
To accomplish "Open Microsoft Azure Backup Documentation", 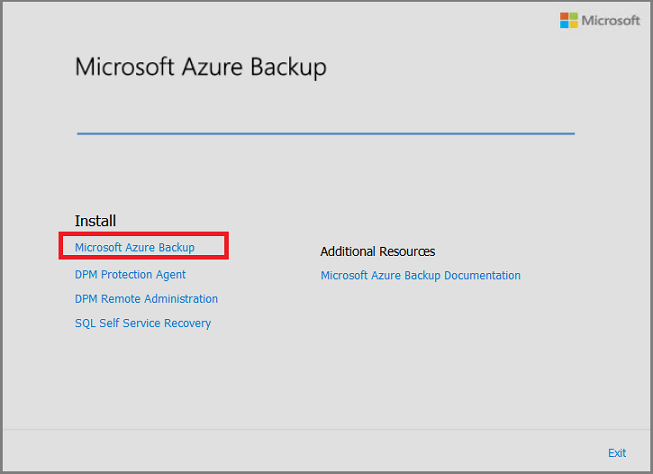I will click(x=420, y=276).
